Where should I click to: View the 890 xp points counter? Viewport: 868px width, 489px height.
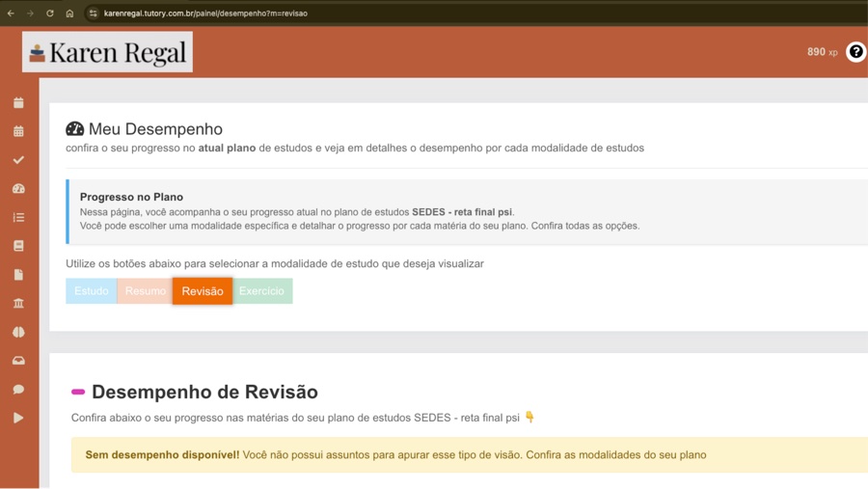click(x=822, y=52)
